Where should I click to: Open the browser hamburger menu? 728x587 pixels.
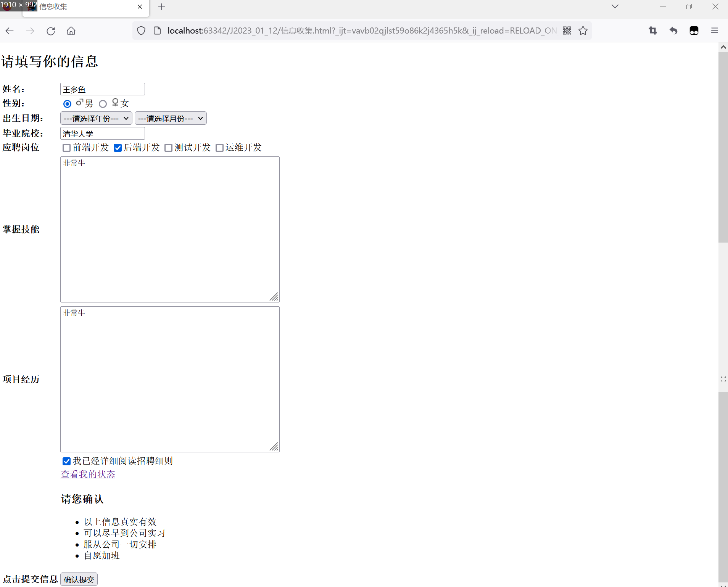[715, 31]
